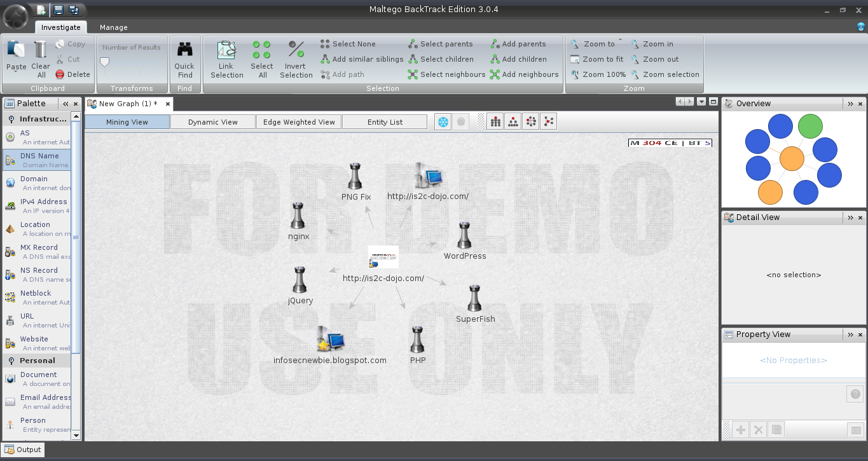Select the hierarchical layout icon
The width and height of the screenshot is (868, 461).
(513, 122)
